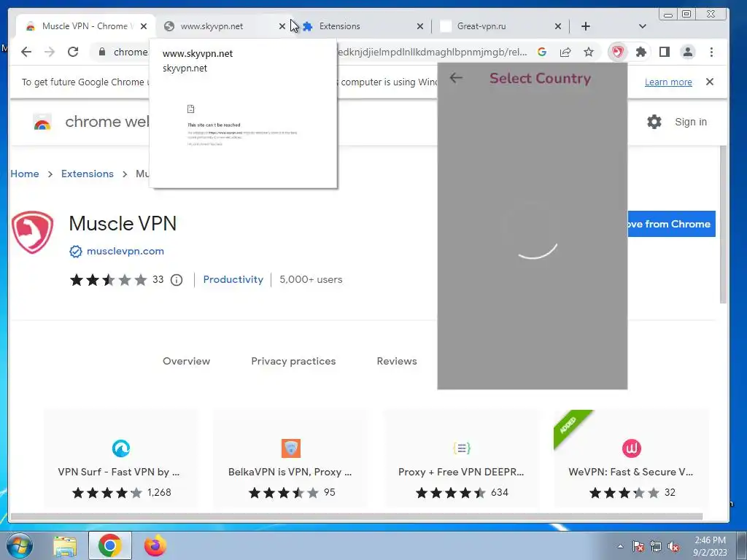747x560 pixels.
Task: Click the rating info icon
Action: 177,280
